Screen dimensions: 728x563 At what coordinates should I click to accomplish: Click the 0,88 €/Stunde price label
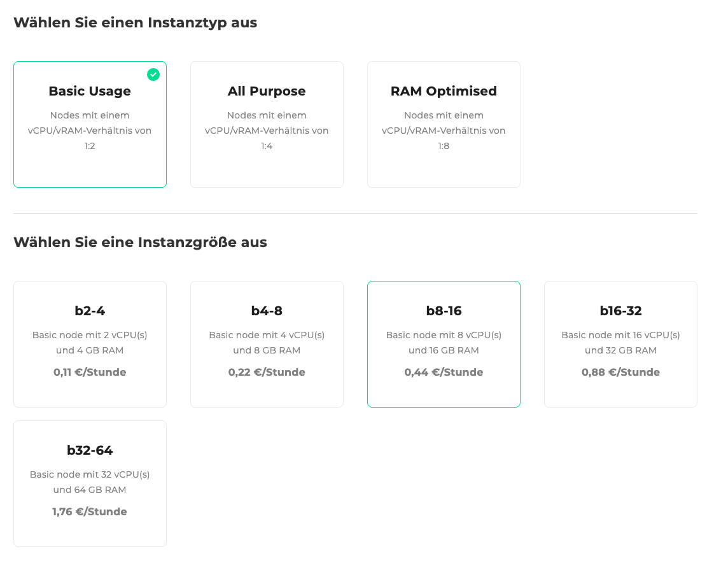click(620, 372)
